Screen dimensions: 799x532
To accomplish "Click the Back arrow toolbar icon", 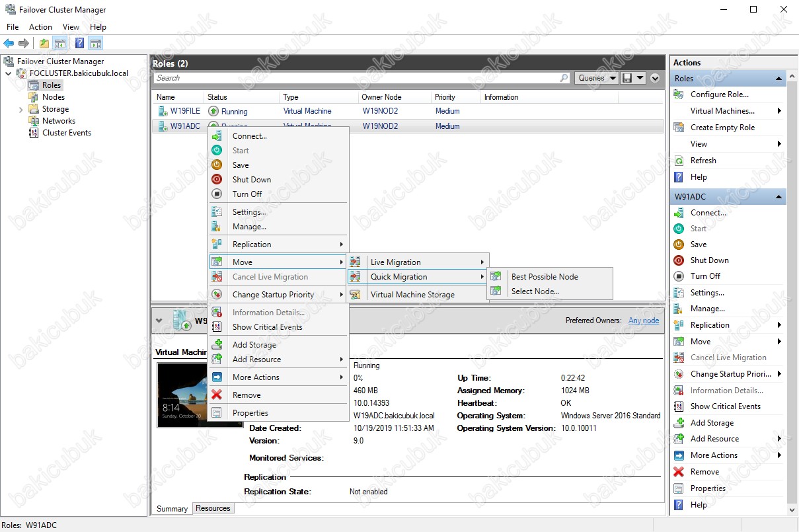I will pos(9,44).
